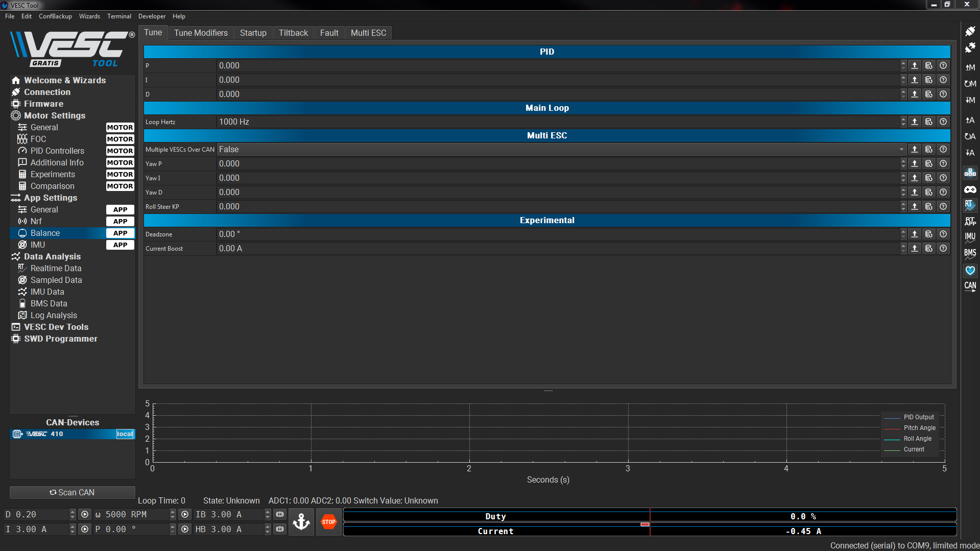The image size is (980, 551).
Task: Click stepper arrows for Current Boost value
Action: [x=903, y=249]
